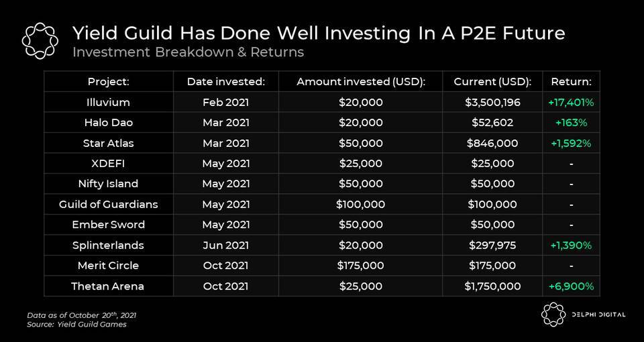Select the "Return:" column header
Image resolution: width=644 pixels, height=342 pixels.
point(571,82)
